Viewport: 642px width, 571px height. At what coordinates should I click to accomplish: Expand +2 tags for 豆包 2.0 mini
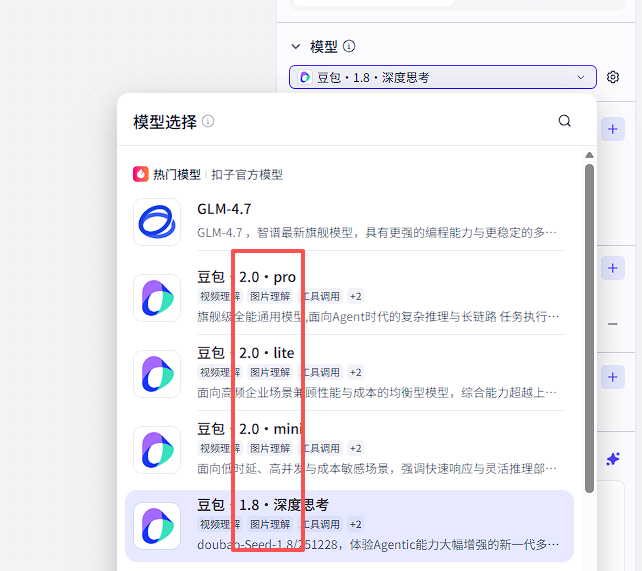pos(355,449)
